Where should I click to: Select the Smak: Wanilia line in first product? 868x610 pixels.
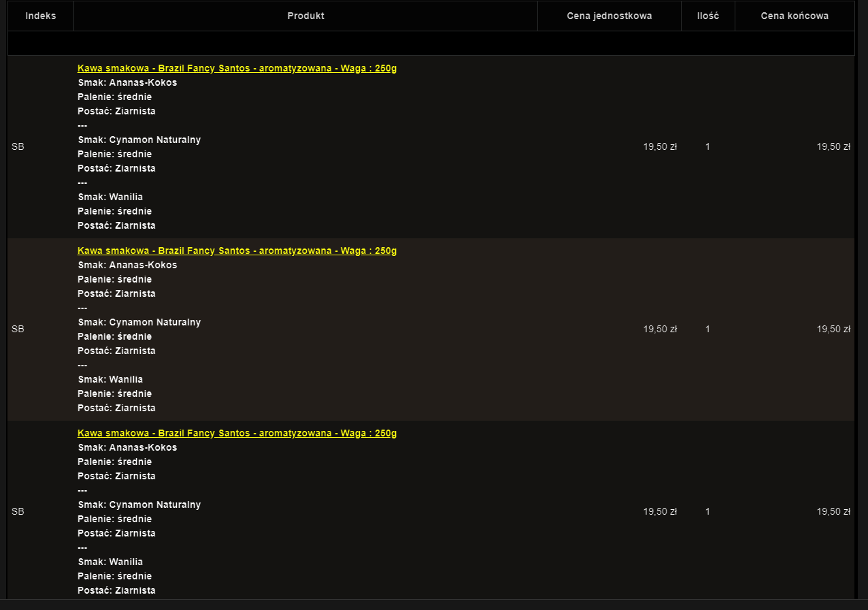click(x=110, y=197)
